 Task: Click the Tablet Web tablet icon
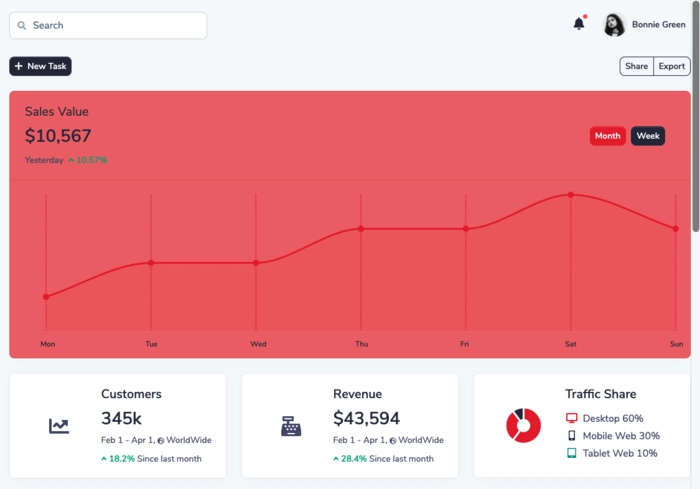(571, 453)
